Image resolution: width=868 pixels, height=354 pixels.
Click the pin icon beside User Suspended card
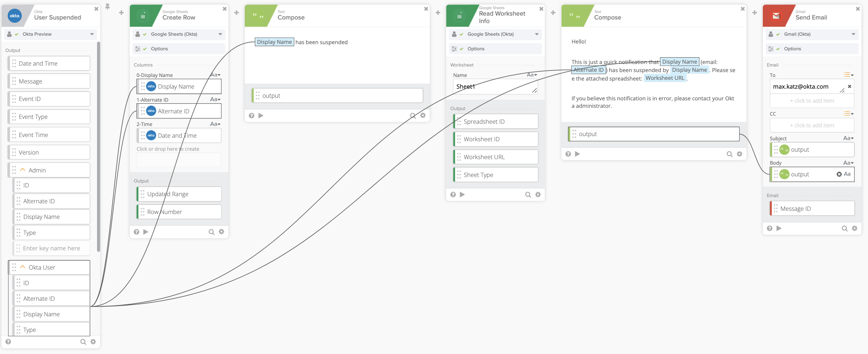(x=107, y=6)
